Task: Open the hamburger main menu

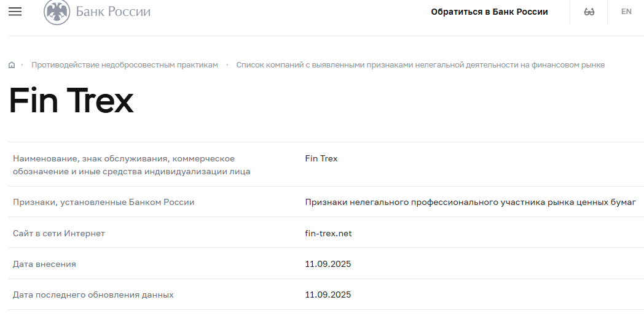Action: [15, 12]
